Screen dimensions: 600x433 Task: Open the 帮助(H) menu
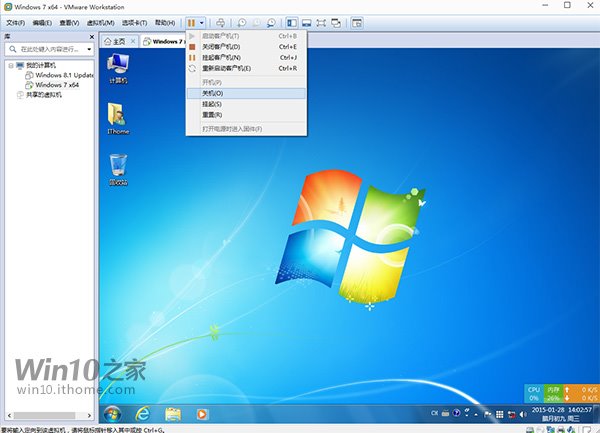165,23
